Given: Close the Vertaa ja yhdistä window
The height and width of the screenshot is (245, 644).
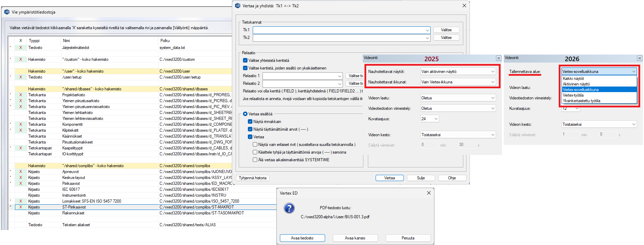Looking at the screenshot, I should (x=464, y=6).
